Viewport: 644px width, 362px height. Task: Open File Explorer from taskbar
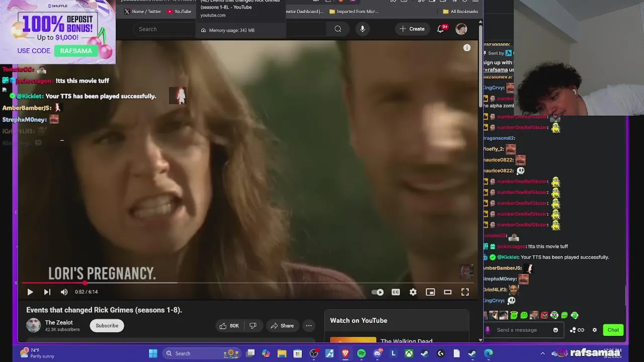pyautogui.click(x=282, y=353)
